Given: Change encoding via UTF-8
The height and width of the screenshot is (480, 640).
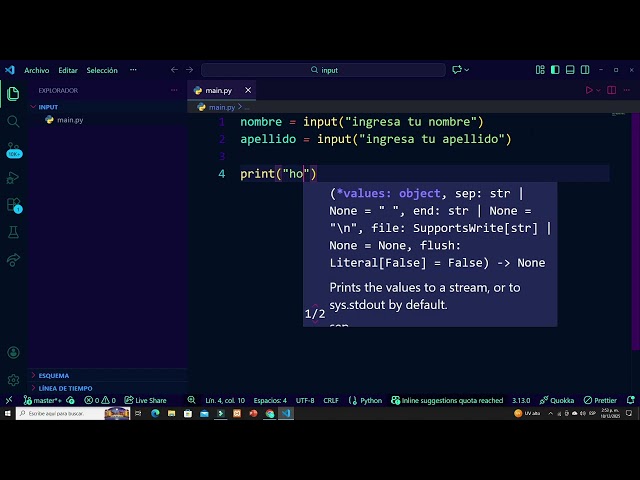Looking at the screenshot, I should pyautogui.click(x=305, y=401).
